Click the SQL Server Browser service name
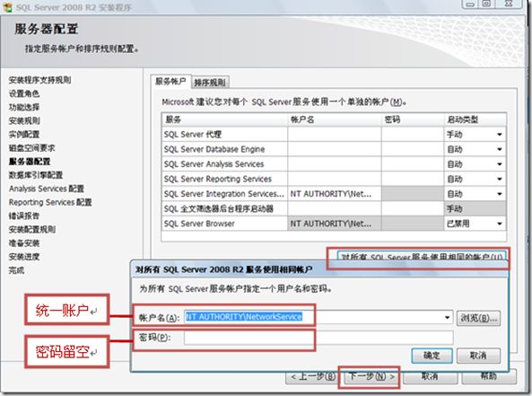532x396 pixels. tap(199, 224)
